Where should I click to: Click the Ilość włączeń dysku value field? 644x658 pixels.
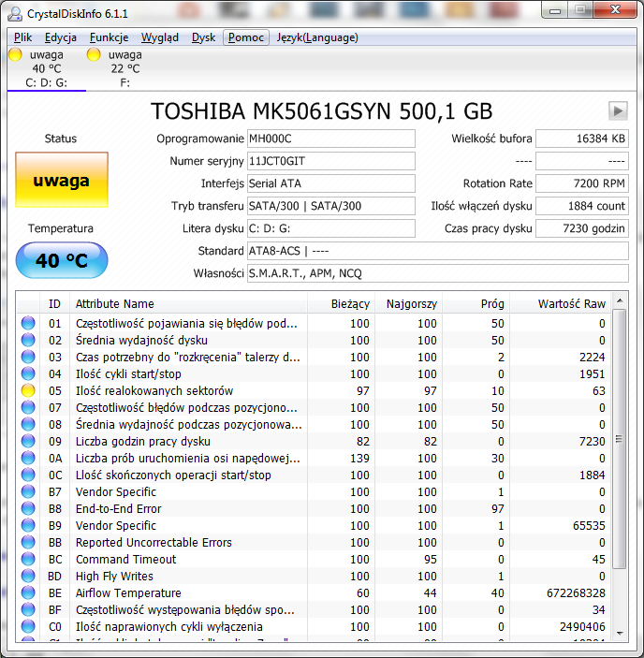click(582, 206)
